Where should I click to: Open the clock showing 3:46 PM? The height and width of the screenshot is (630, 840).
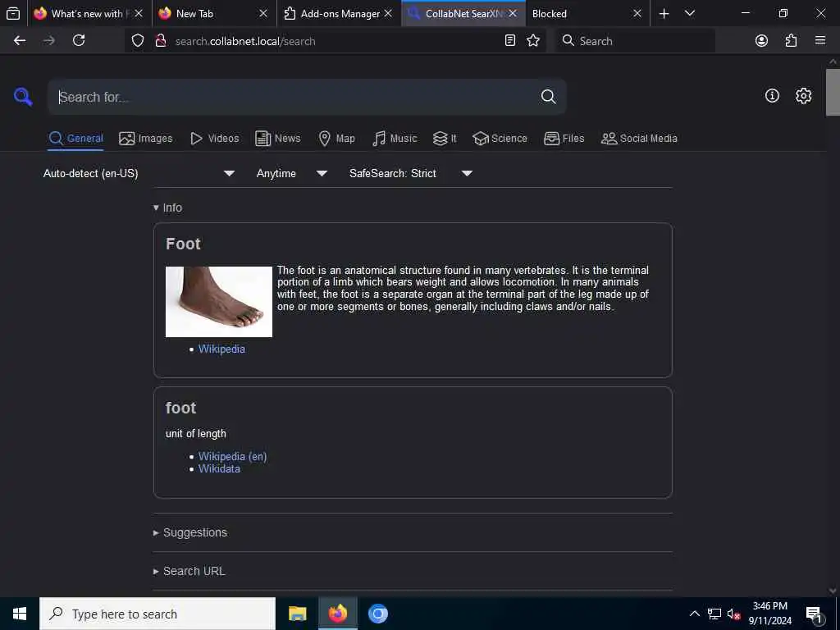click(x=769, y=614)
